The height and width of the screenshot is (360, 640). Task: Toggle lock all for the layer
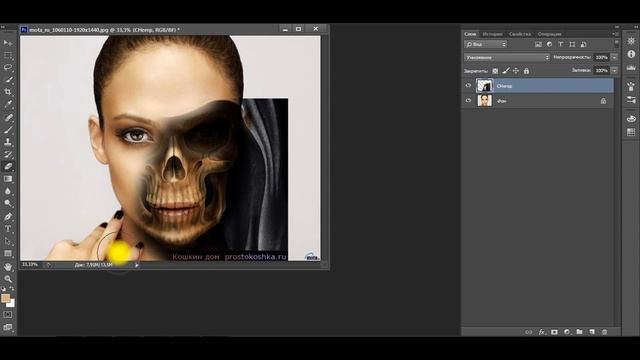click(526, 71)
